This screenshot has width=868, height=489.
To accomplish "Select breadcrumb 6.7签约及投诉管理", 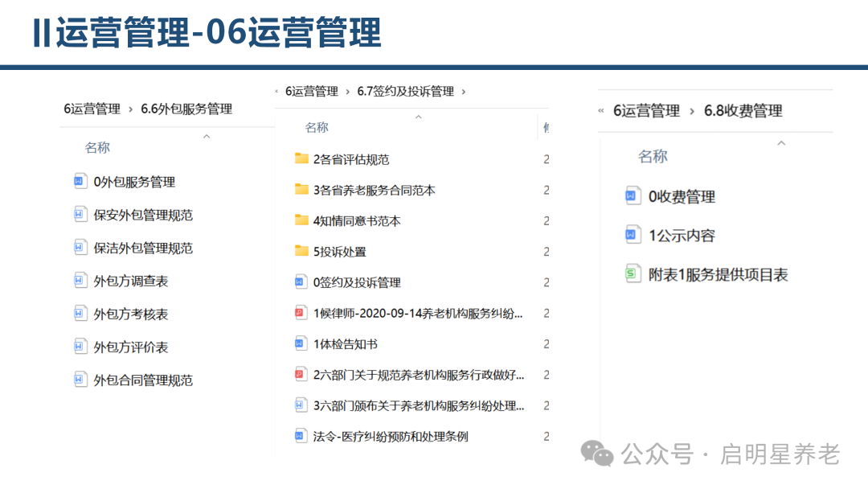I will click(405, 92).
